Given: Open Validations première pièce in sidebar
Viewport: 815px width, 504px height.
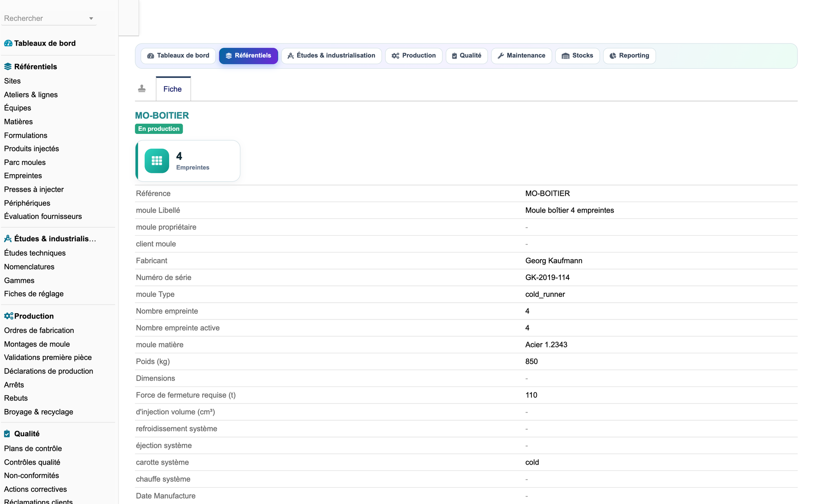Looking at the screenshot, I should (x=48, y=357).
